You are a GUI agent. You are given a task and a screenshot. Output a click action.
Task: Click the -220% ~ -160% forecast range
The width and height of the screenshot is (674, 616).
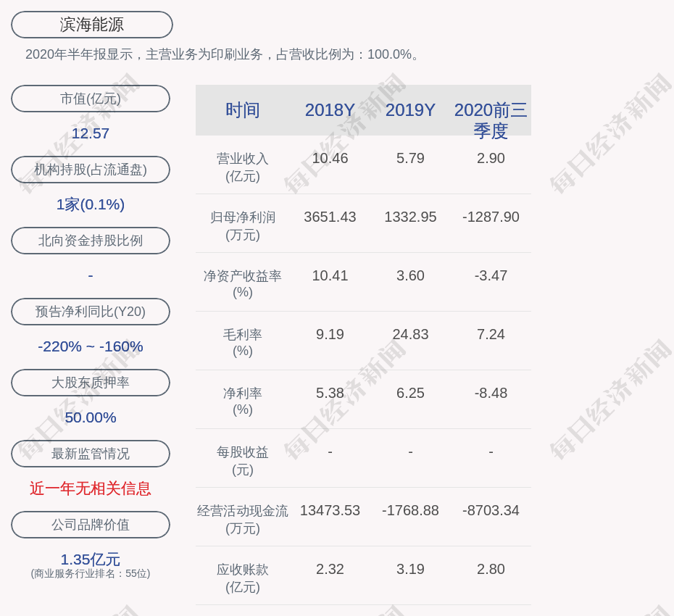click(x=90, y=346)
